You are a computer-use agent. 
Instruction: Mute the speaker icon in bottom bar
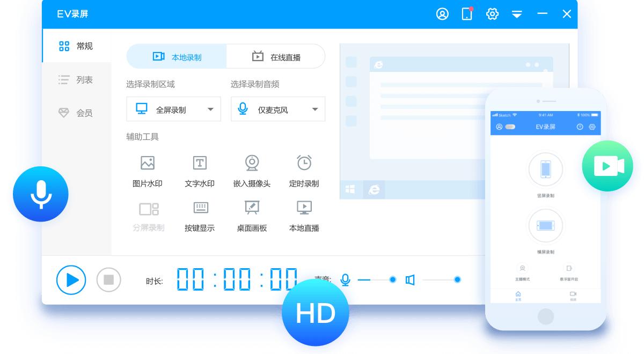(410, 279)
